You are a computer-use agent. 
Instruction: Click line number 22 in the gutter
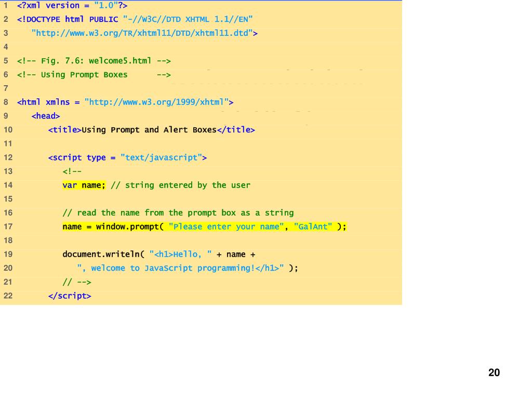pyautogui.click(x=8, y=296)
